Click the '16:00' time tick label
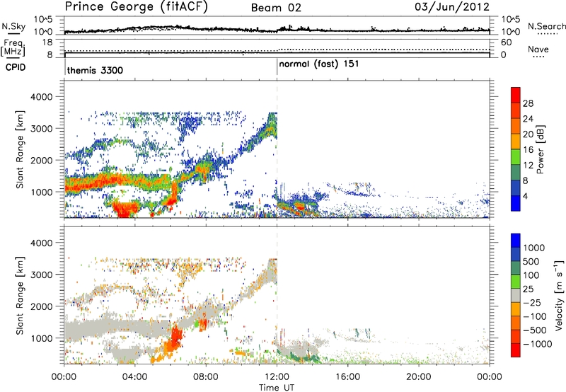This screenshot has height=392, width=566. coord(347,377)
